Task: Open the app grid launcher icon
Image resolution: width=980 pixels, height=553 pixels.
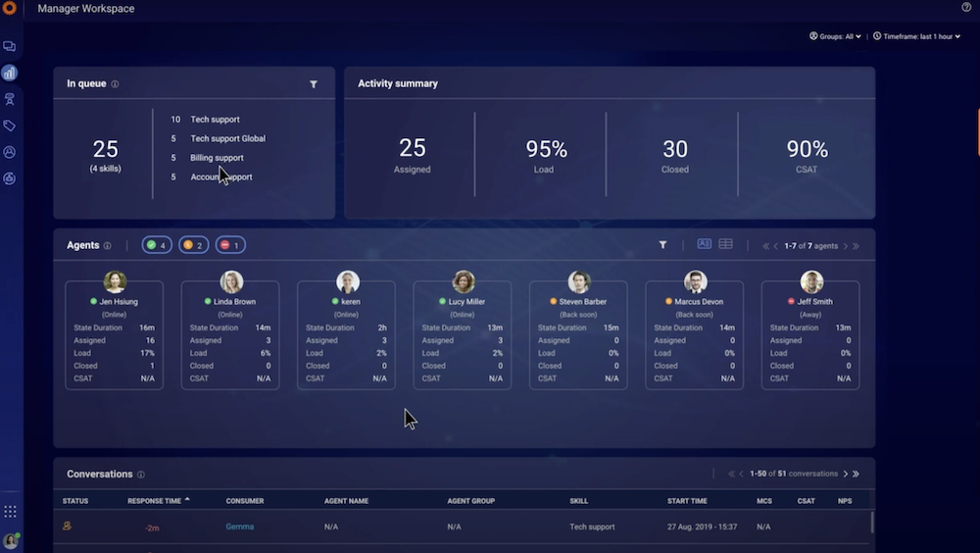Action: [x=10, y=511]
